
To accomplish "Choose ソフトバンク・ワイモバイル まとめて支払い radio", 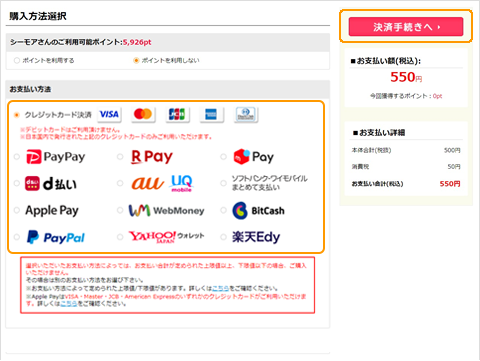I will click(x=223, y=183).
